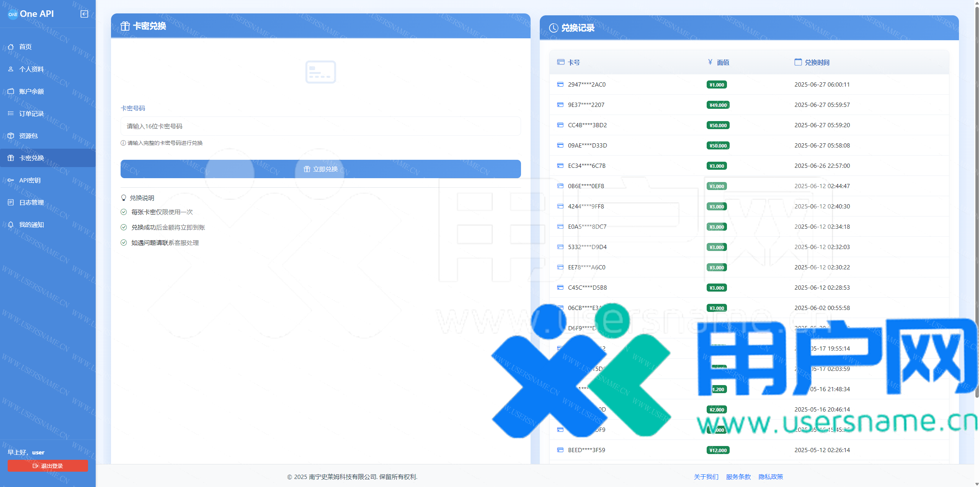Click the 资源包 package icon
Viewport: 980px width, 487px height.
pos(11,136)
